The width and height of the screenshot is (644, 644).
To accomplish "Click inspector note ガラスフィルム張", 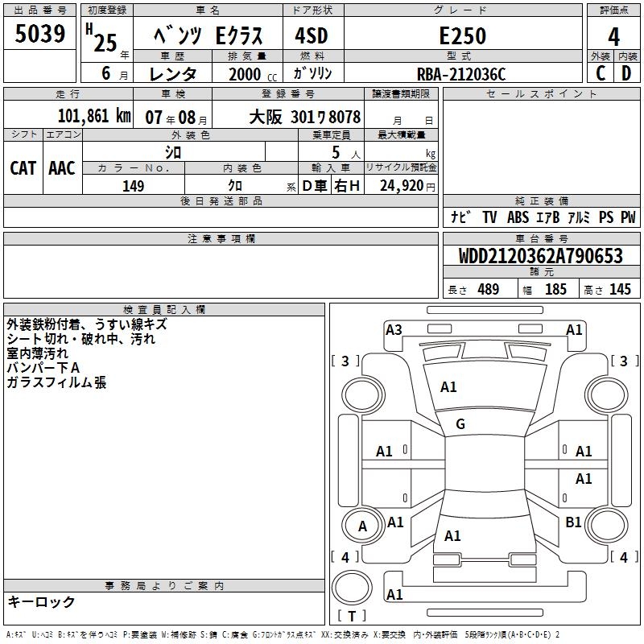I will [56, 382].
